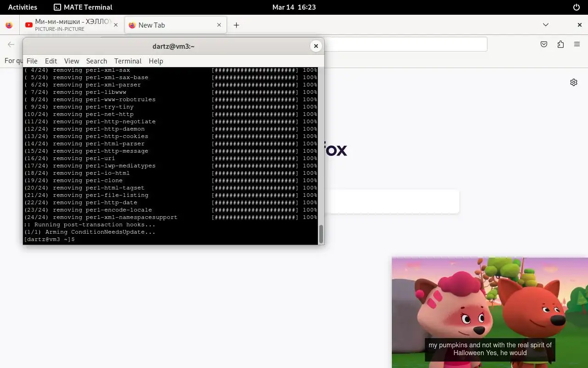Click the YouTube favicon on the Ми-ми-мишки tab
This screenshot has width=588, height=368.
pos(29,25)
